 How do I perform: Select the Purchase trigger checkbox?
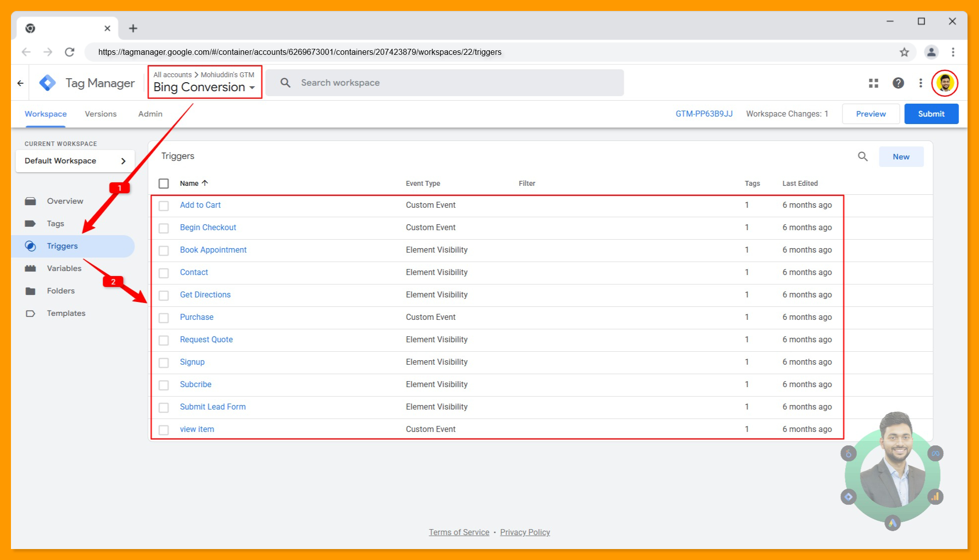164,317
